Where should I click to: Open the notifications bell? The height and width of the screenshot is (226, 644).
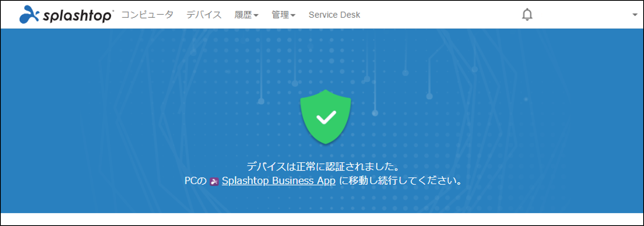[527, 15]
